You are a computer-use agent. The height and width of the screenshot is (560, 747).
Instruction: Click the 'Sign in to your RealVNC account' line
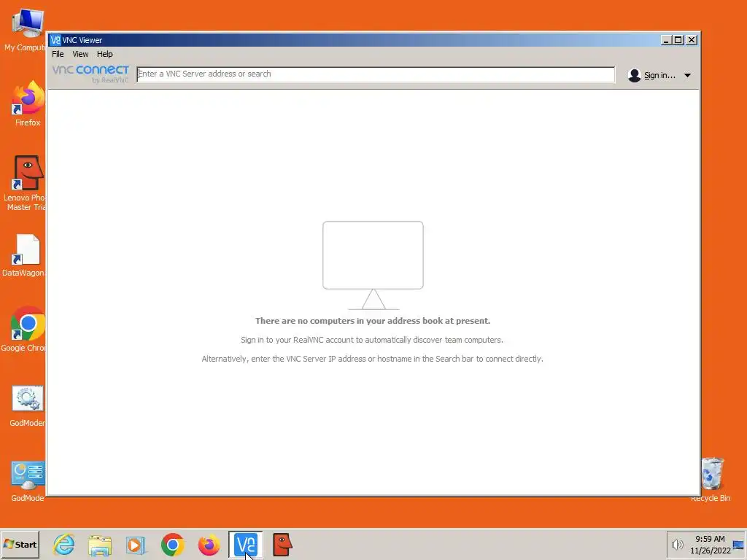point(372,340)
